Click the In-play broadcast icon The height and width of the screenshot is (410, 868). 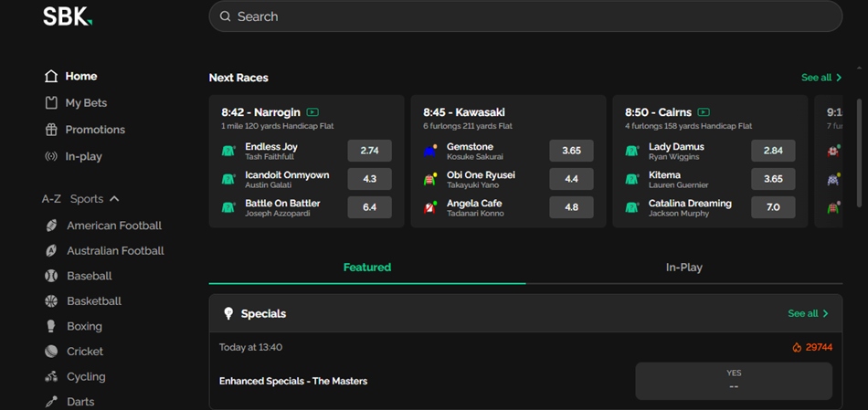(x=51, y=156)
